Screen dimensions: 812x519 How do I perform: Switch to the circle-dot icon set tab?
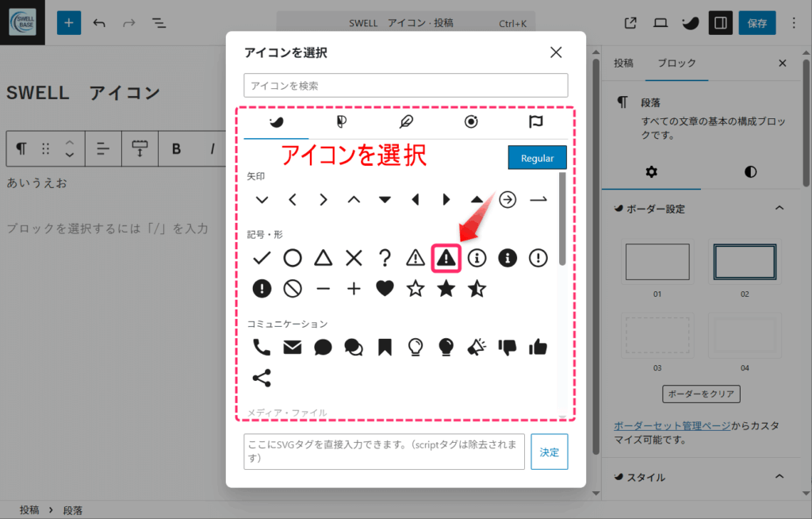click(471, 122)
